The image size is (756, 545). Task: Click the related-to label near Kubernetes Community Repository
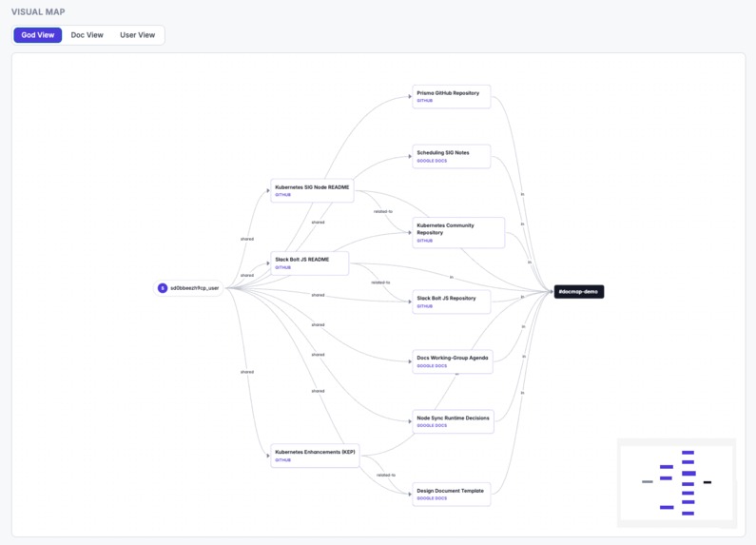click(x=383, y=212)
